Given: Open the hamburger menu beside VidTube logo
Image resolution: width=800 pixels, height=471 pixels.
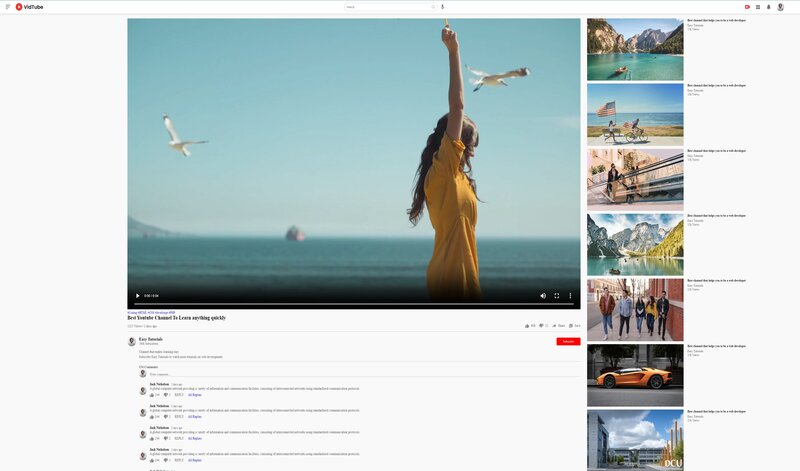Looking at the screenshot, I should click(7, 7).
